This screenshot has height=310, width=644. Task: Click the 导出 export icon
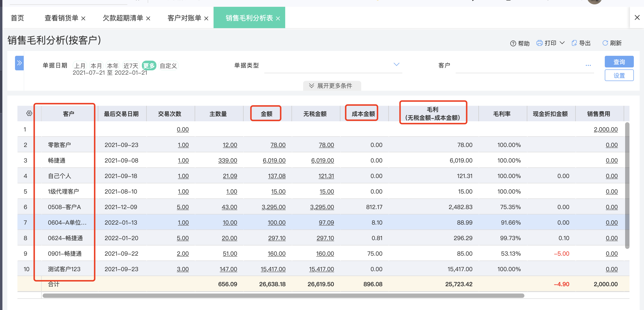574,43
